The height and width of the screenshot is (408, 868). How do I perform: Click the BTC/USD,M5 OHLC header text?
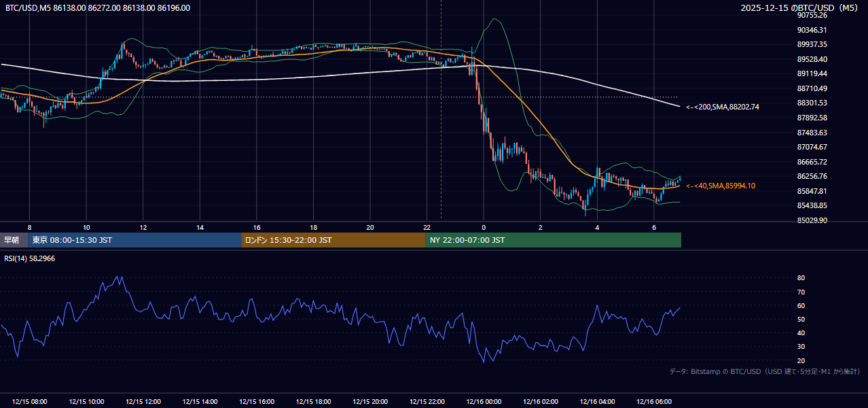98,8
